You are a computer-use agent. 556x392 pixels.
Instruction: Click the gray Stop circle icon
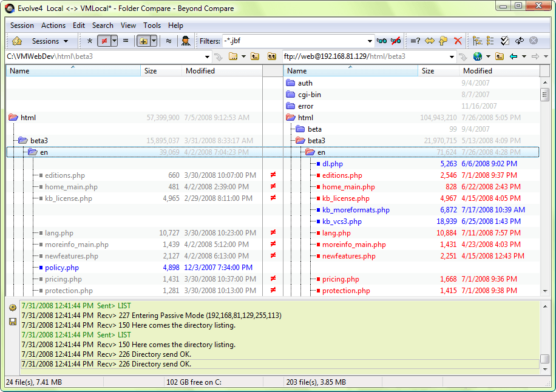pos(534,41)
